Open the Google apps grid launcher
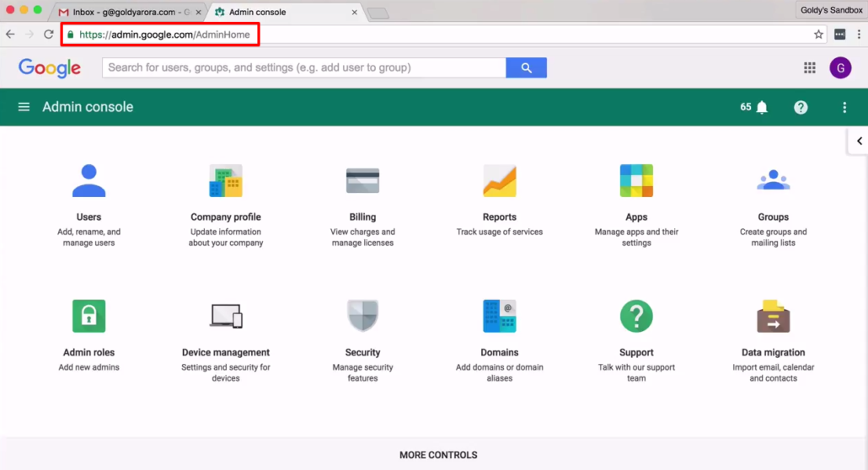Viewport: 868px width, 470px height. [x=809, y=67]
